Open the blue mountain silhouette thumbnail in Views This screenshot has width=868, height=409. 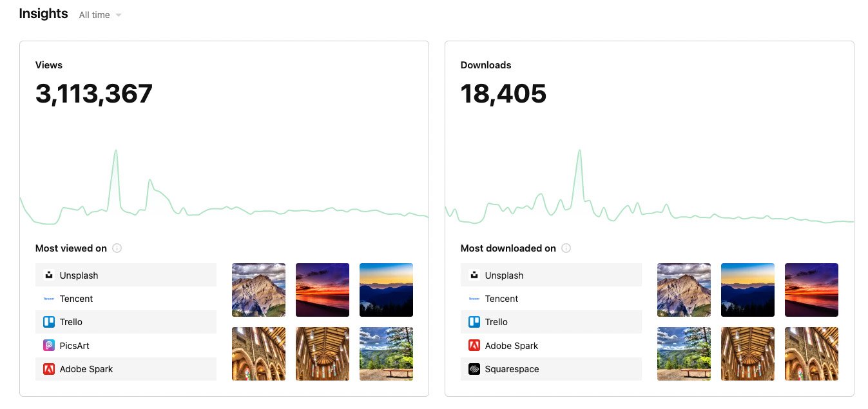click(x=386, y=290)
